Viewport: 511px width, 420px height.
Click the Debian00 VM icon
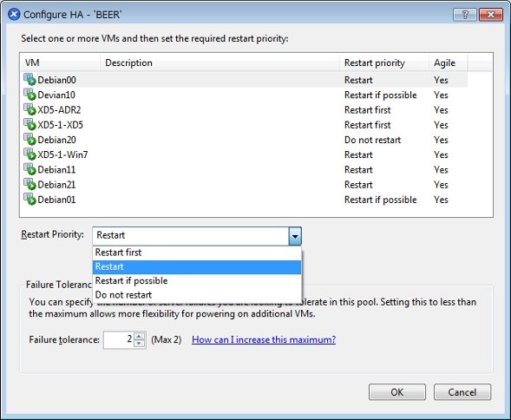(29, 80)
